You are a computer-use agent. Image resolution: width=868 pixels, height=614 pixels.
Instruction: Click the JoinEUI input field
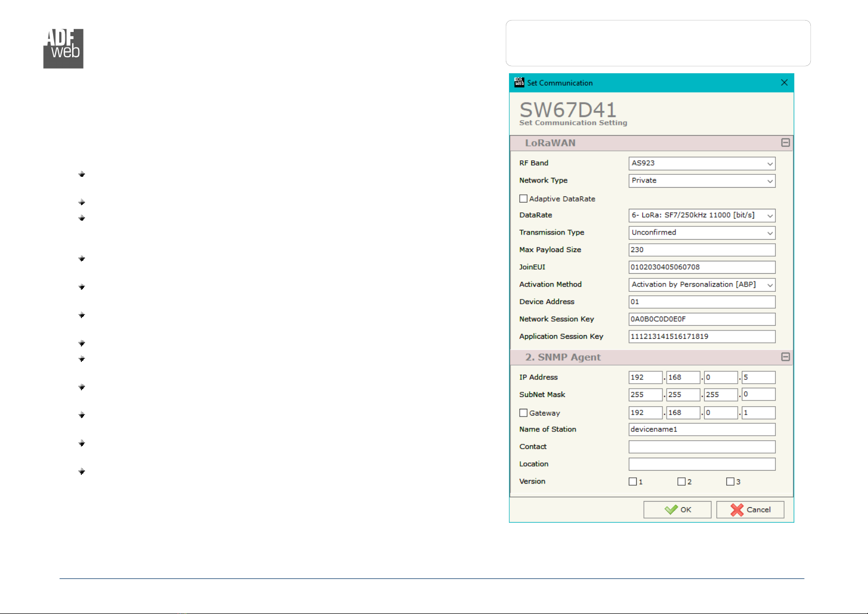(702, 267)
